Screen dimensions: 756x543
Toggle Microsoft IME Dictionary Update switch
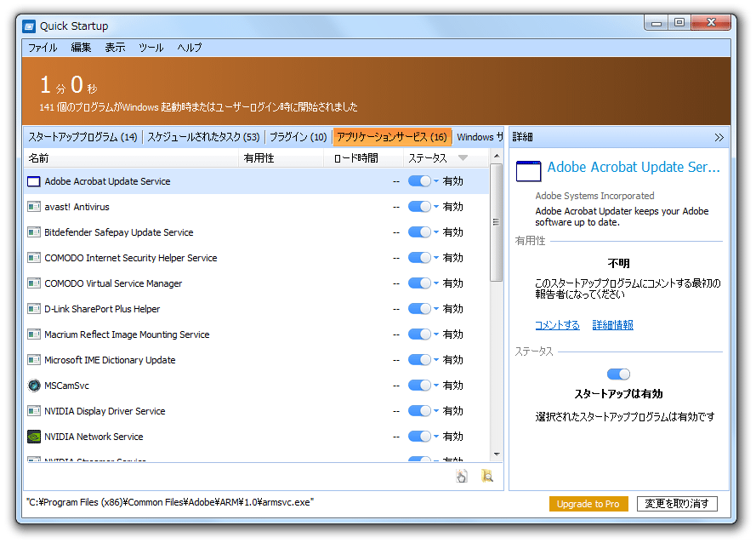pos(419,360)
